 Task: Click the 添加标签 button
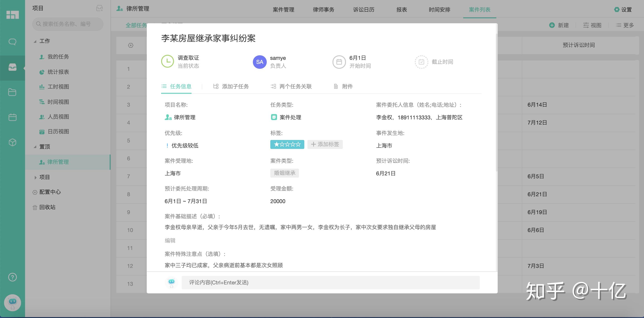pos(325,144)
